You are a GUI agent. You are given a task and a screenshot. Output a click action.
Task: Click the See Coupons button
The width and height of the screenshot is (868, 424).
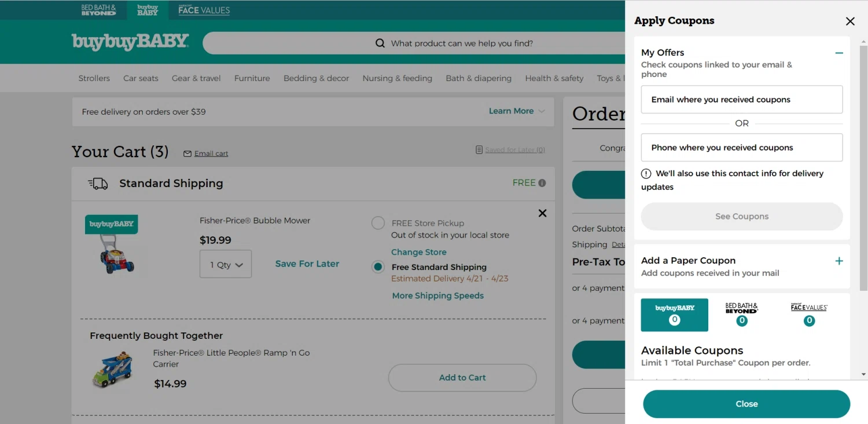coord(742,216)
